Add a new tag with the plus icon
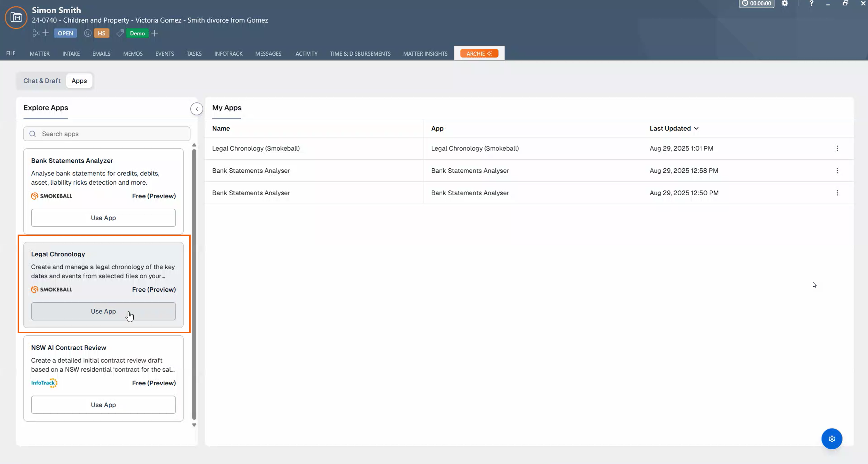This screenshot has width=868, height=464. click(x=155, y=33)
